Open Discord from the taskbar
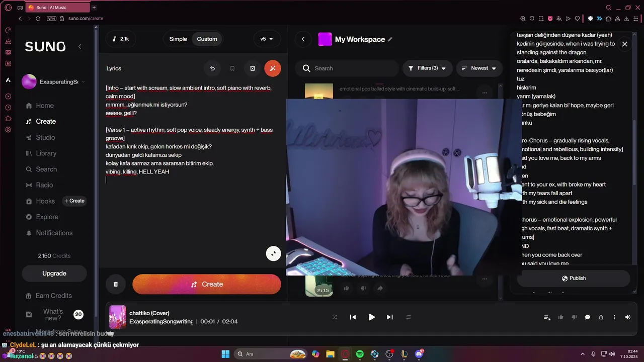The image size is (644, 362). (419, 354)
